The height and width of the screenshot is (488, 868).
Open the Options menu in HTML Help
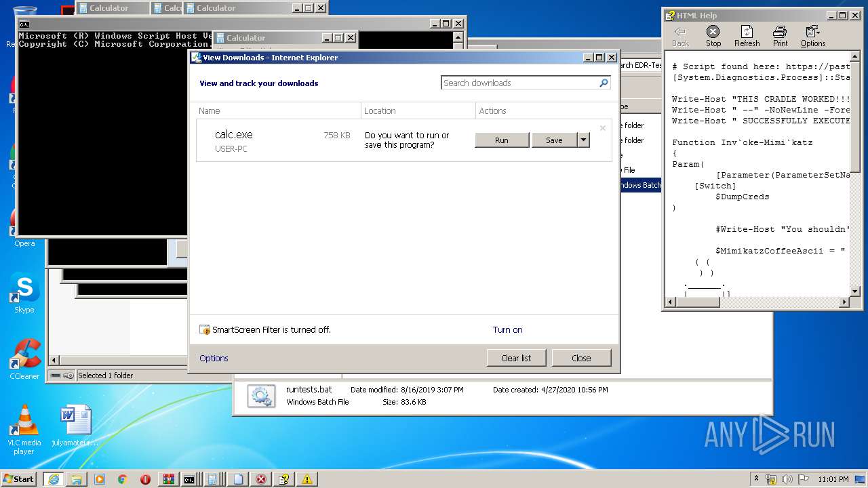[812, 37]
